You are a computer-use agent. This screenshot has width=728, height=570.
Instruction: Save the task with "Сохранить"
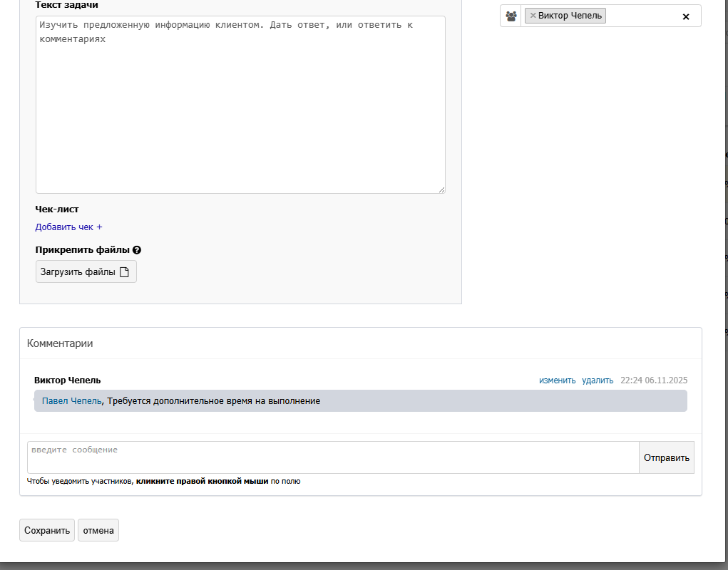click(x=47, y=531)
